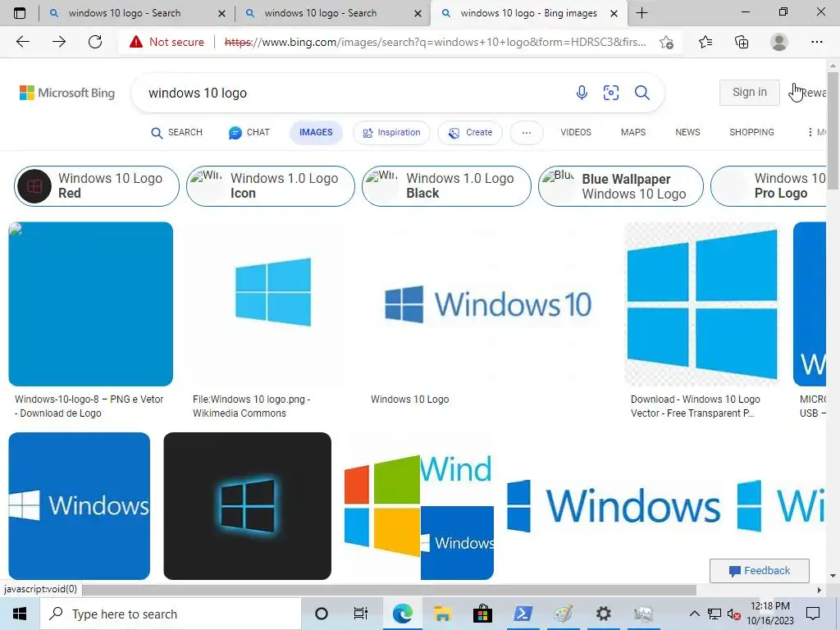Click the muted volume tray icon

coord(734,614)
